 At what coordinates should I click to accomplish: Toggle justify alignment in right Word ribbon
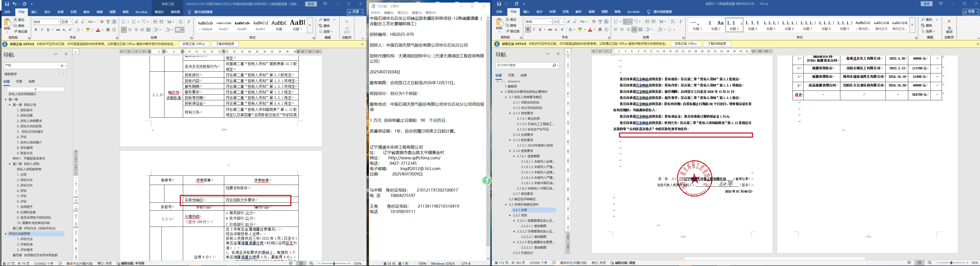coord(634,29)
